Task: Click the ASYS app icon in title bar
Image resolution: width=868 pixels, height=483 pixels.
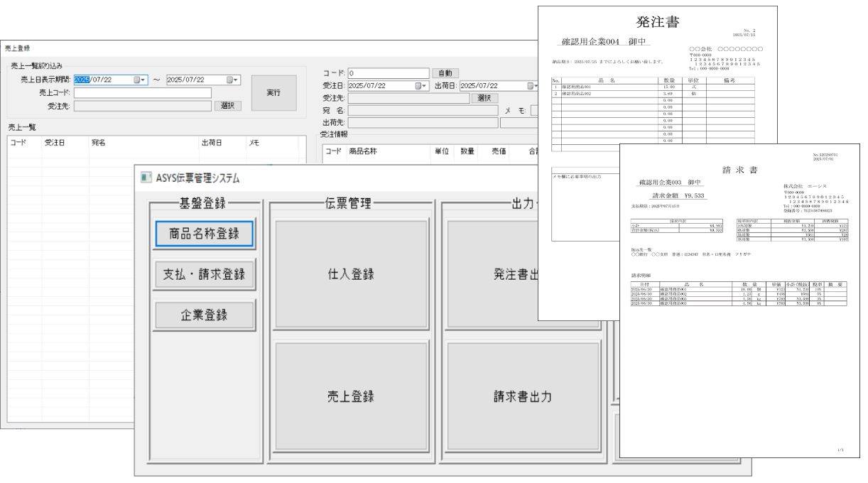Action: 146,178
